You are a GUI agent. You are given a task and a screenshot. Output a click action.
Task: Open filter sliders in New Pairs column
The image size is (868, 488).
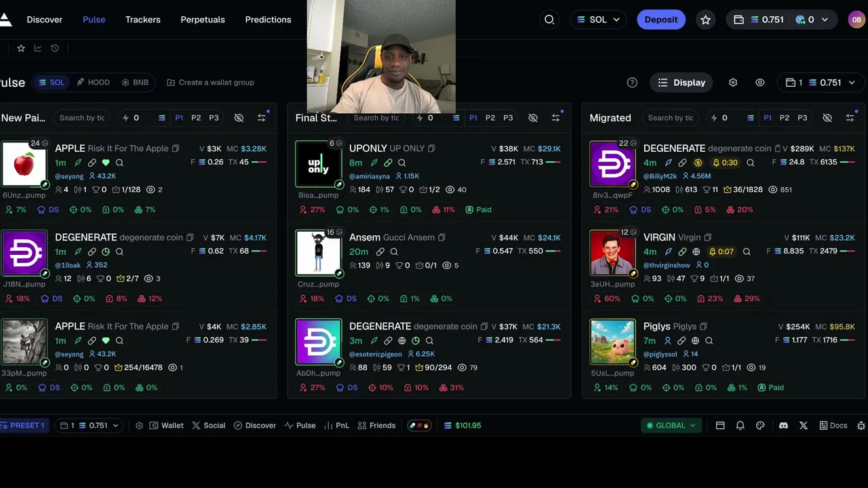[x=262, y=118]
